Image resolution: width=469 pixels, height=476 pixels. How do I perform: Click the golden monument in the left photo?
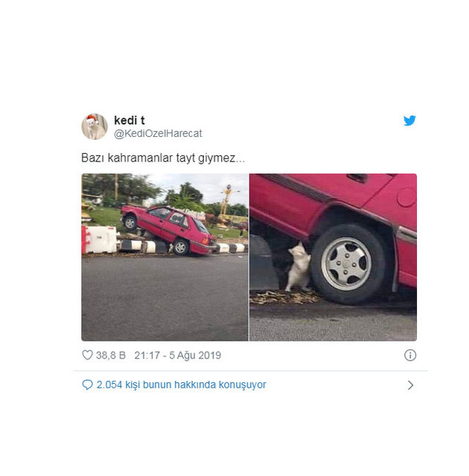[225, 207]
